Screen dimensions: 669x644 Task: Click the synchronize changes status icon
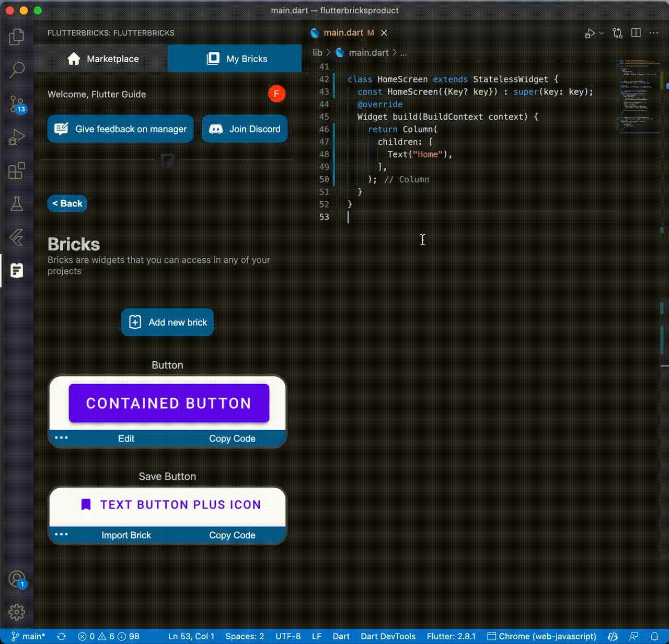coord(61,636)
